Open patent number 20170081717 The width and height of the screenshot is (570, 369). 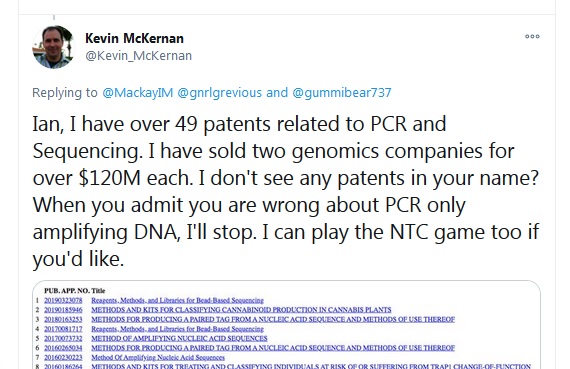pyautogui.click(x=63, y=329)
